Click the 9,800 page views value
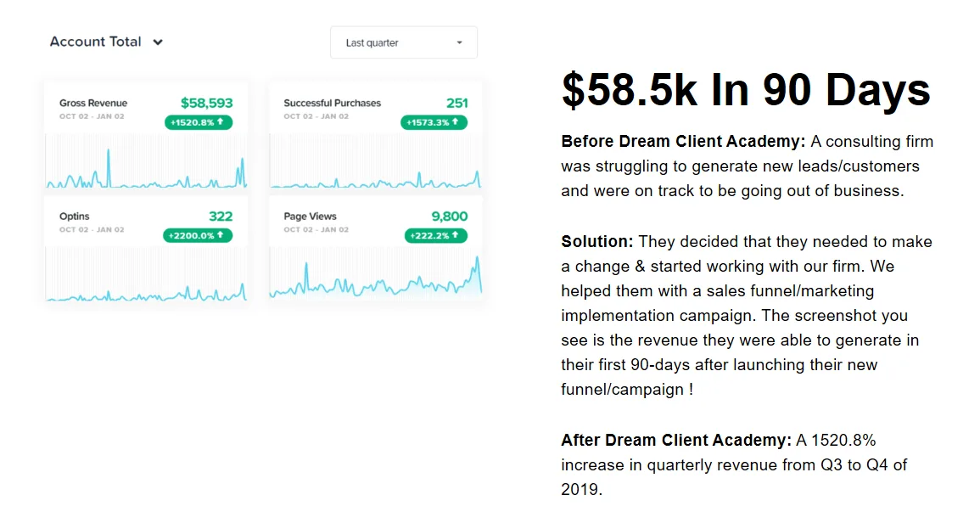The image size is (980, 523). tap(450, 217)
